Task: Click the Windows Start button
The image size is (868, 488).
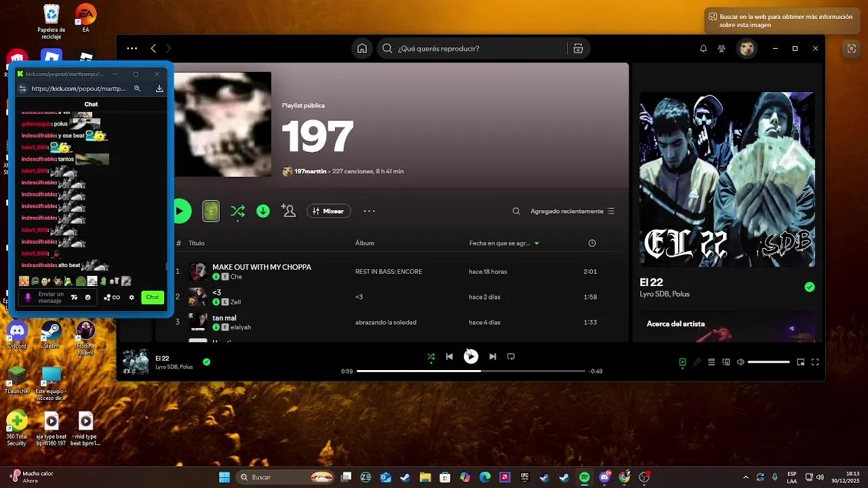Action: coord(224,477)
